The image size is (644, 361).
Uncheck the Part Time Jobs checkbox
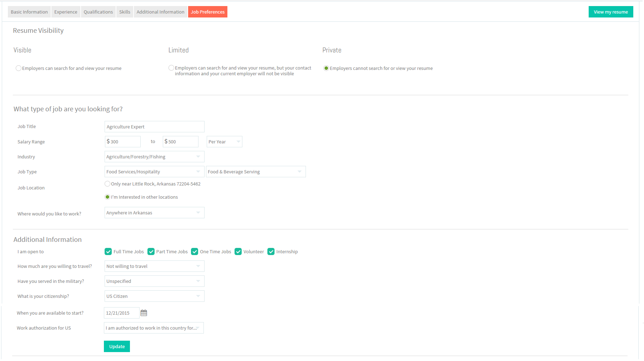click(151, 251)
